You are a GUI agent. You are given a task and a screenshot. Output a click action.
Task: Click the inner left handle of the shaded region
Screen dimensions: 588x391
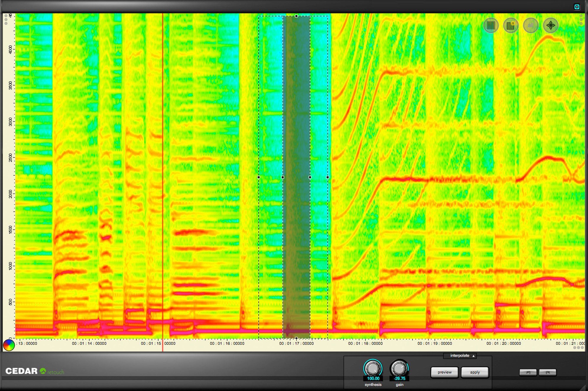[283, 177]
